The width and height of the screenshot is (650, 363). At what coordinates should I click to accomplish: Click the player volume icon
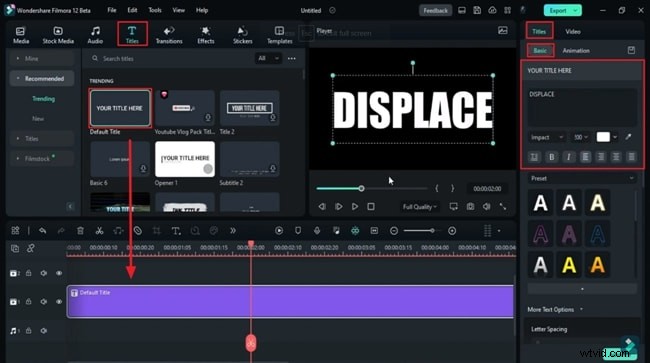pos(486,206)
